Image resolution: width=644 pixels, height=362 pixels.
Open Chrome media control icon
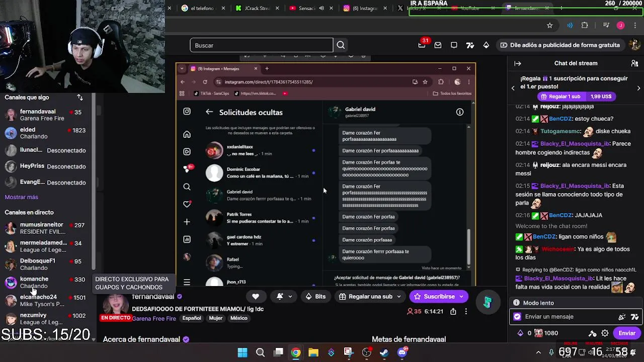coord(606,25)
